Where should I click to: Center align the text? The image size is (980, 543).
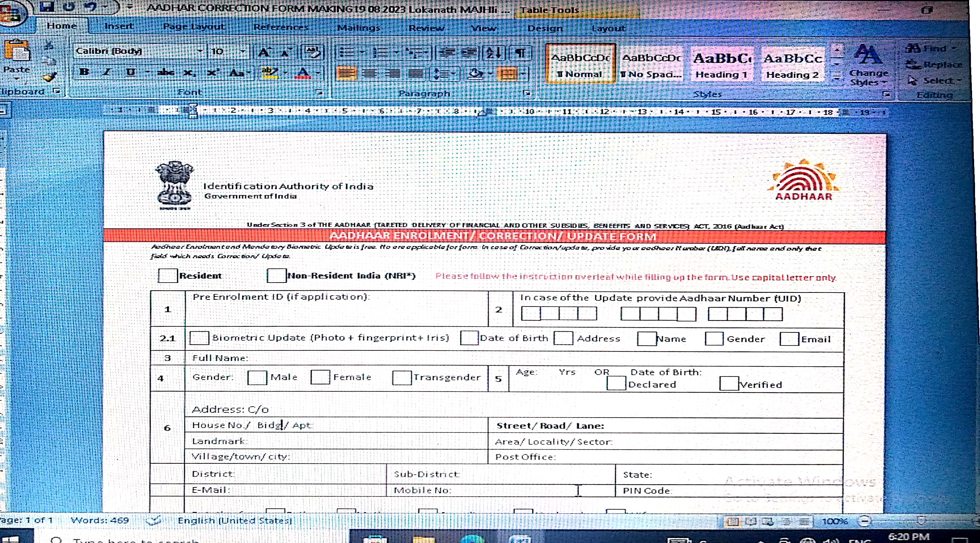click(369, 73)
